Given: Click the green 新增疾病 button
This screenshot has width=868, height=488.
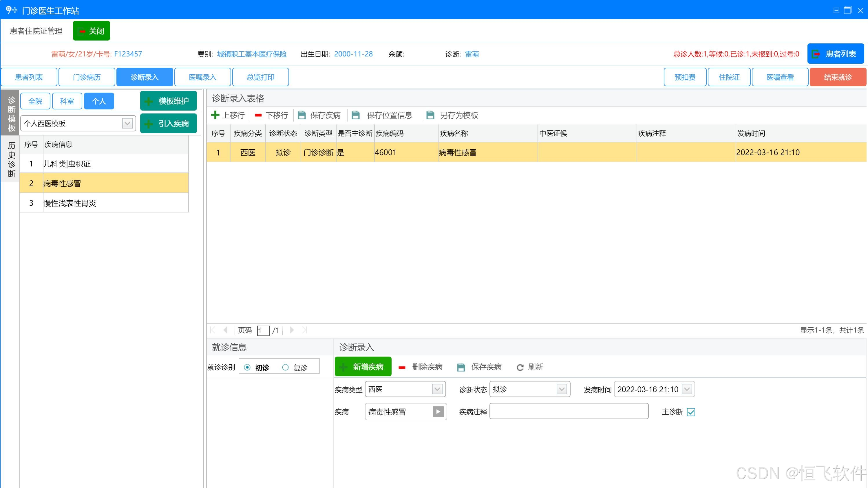Looking at the screenshot, I should tap(363, 367).
